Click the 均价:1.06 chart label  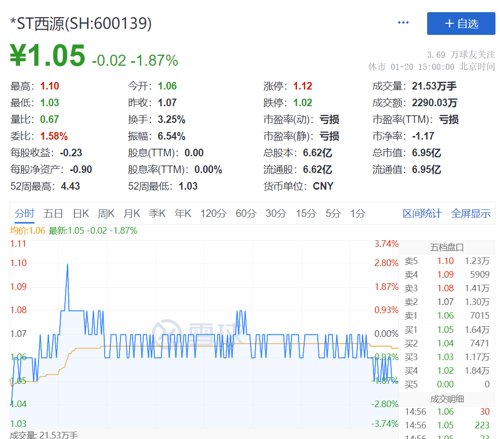pyautogui.click(x=27, y=231)
